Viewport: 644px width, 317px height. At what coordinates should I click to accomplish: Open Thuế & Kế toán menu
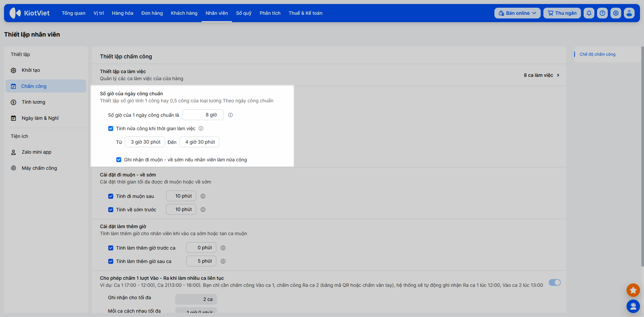(306, 13)
